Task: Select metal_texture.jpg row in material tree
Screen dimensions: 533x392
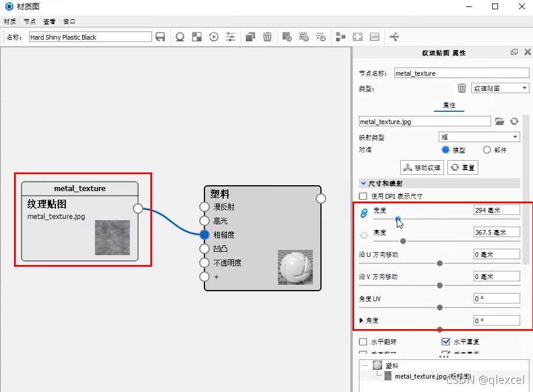Action: click(444, 376)
